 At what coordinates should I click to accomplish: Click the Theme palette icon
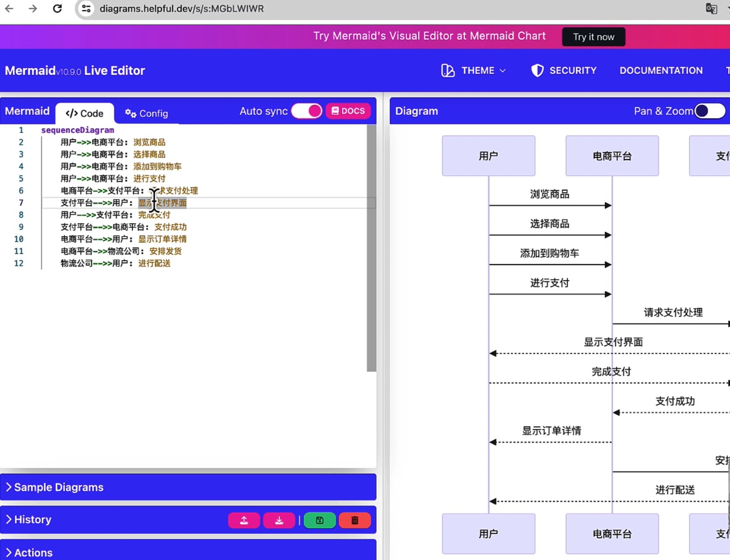pyautogui.click(x=447, y=70)
